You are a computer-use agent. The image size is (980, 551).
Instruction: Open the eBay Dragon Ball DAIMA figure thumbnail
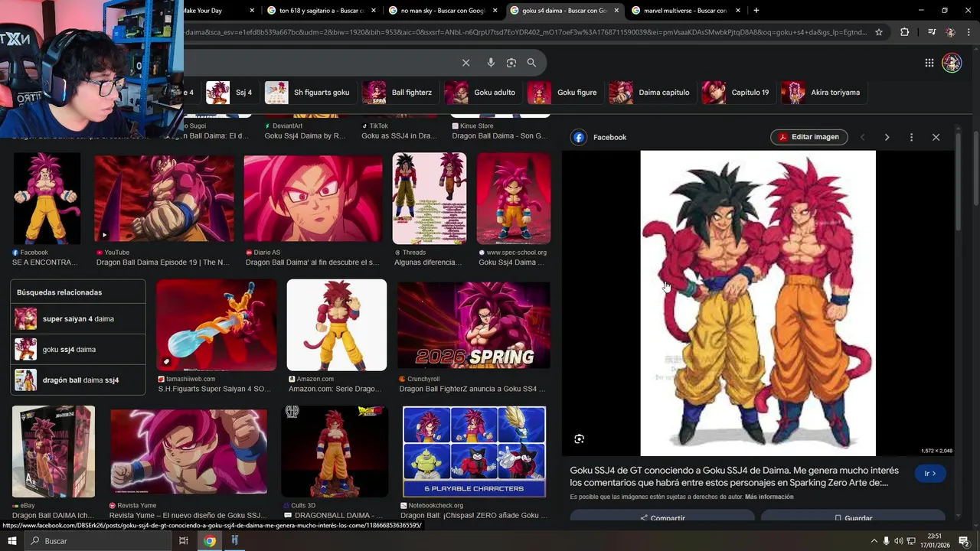click(x=54, y=452)
